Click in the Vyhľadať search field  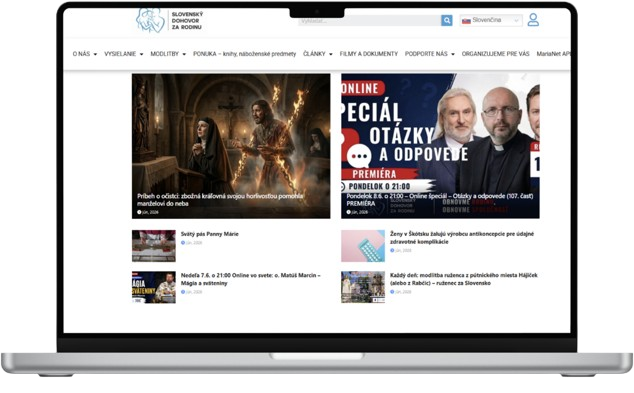coord(370,20)
